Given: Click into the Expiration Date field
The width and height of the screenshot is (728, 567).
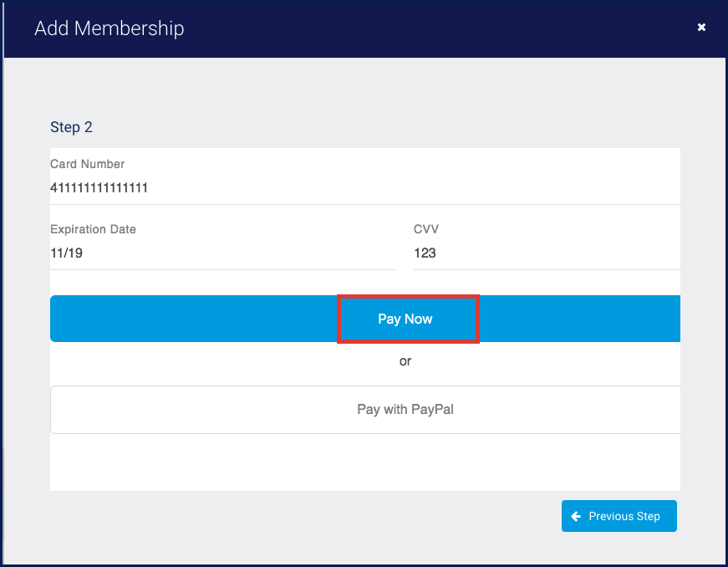Looking at the screenshot, I should 223,253.
